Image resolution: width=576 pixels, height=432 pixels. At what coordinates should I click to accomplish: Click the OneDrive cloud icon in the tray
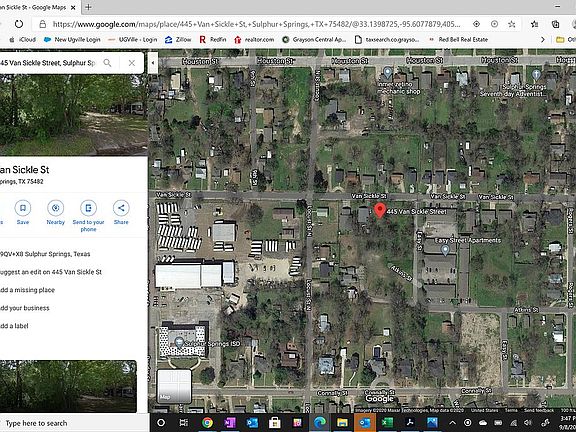click(x=483, y=423)
